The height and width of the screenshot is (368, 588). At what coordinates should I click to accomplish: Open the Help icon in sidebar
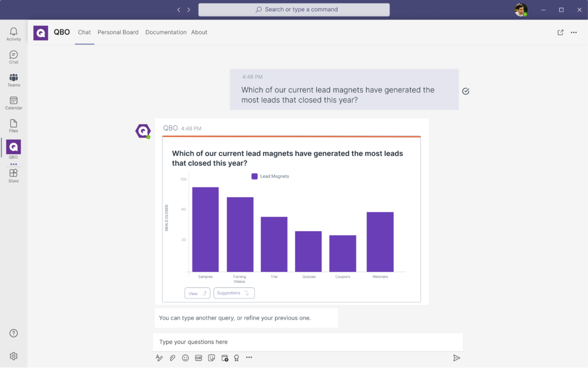[13, 333]
